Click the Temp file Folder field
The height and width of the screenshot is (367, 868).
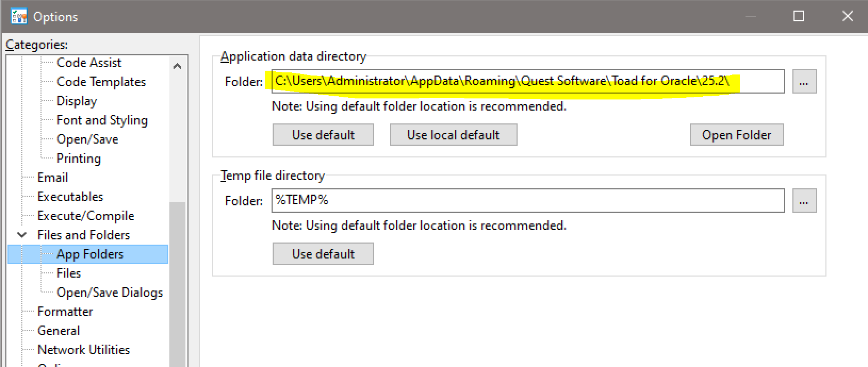(x=528, y=201)
